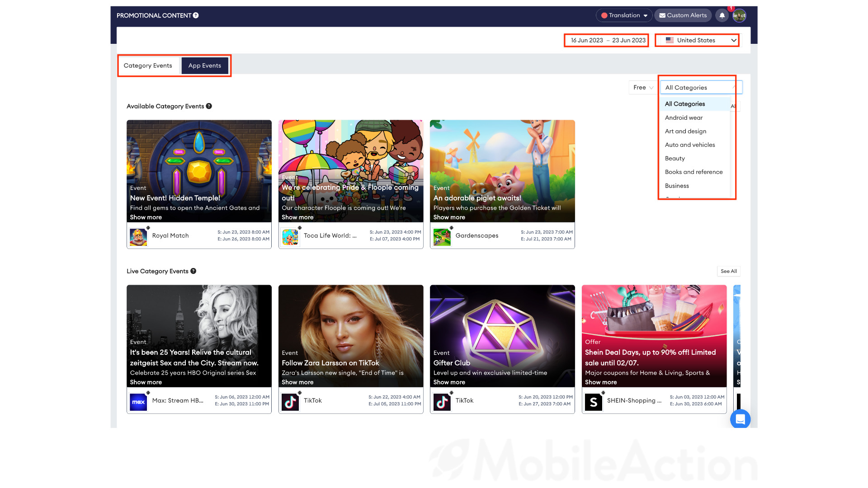Show more on Shein Deal Days offer
The height and width of the screenshot is (488, 868).
[601, 382]
